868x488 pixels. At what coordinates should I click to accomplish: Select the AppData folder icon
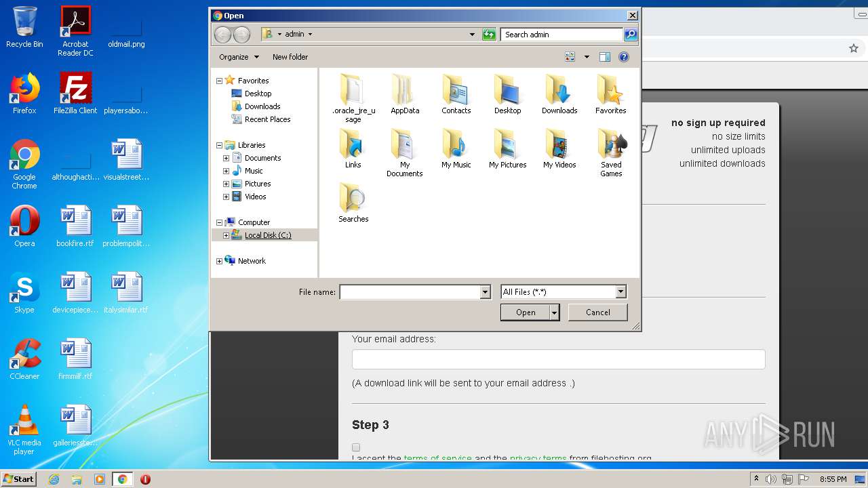pos(405,94)
